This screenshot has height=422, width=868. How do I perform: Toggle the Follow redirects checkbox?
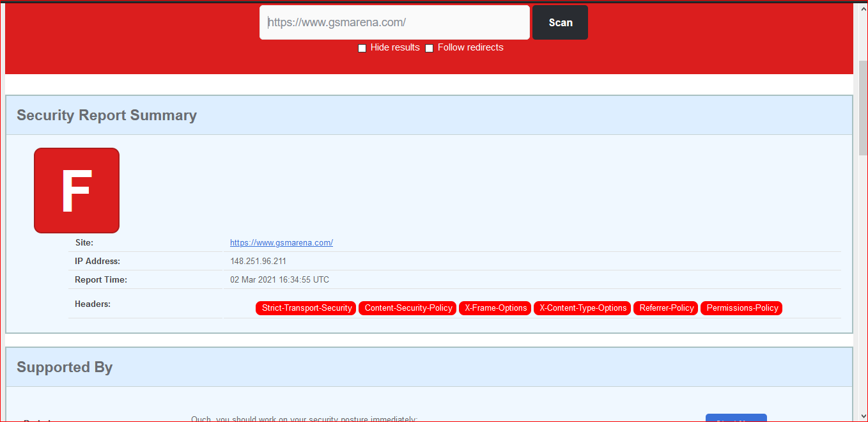(x=430, y=48)
